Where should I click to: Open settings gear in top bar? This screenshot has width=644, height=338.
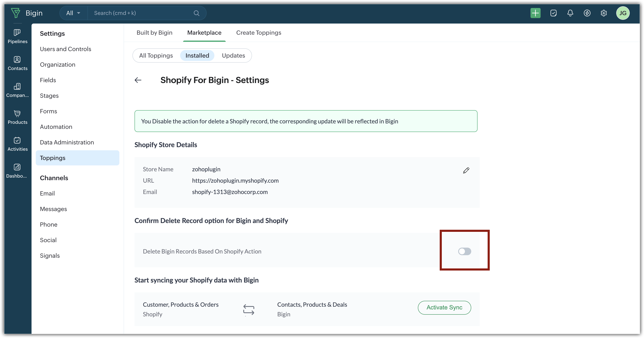click(604, 13)
